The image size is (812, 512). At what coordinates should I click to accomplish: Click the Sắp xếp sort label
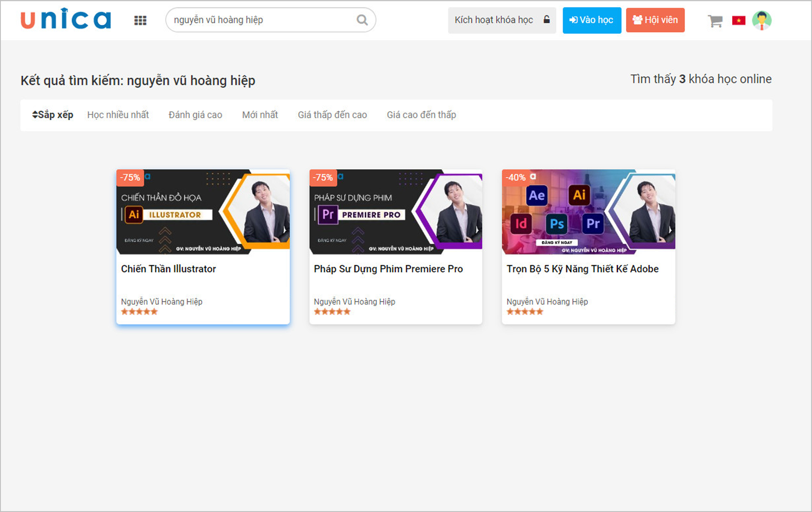(52, 115)
